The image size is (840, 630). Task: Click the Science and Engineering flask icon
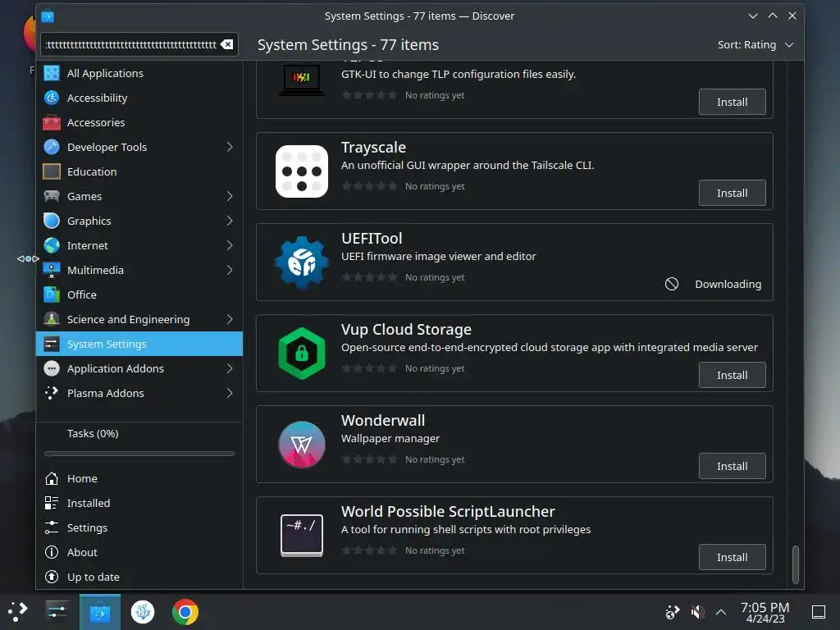point(52,319)
